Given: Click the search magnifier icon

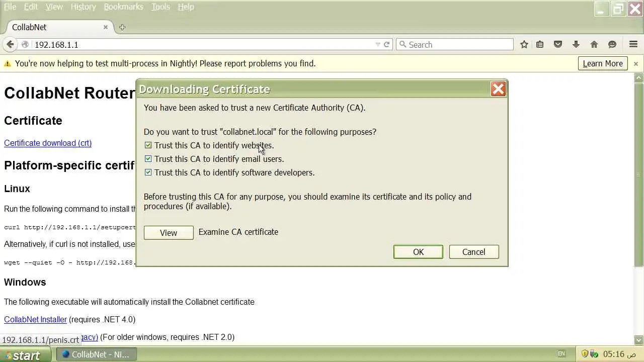Looking at the screenshot, I should click(403, 45).
